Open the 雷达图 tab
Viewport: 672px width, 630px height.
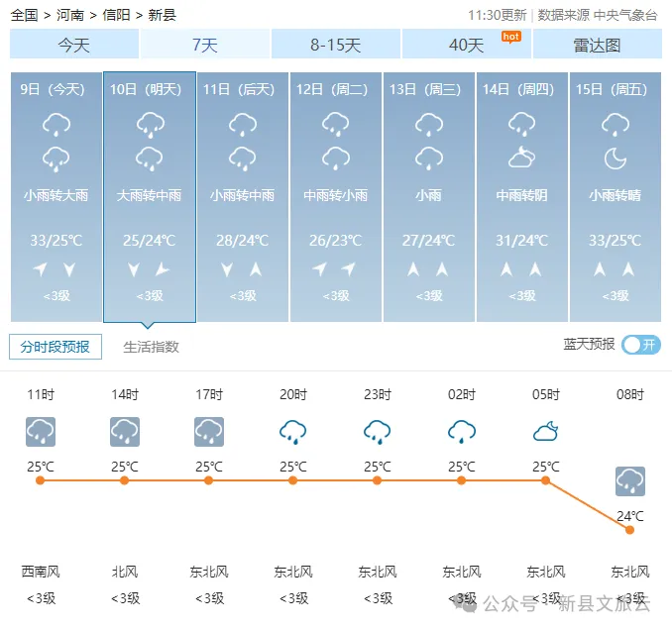coord(597,45)
